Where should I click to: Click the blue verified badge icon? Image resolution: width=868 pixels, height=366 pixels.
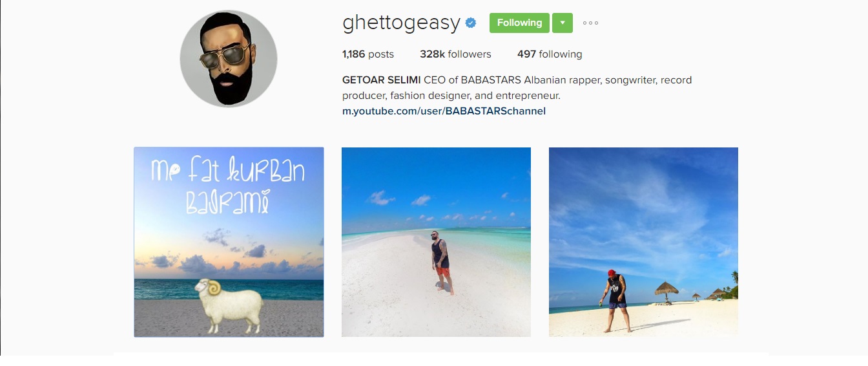(x=471, y=23)
